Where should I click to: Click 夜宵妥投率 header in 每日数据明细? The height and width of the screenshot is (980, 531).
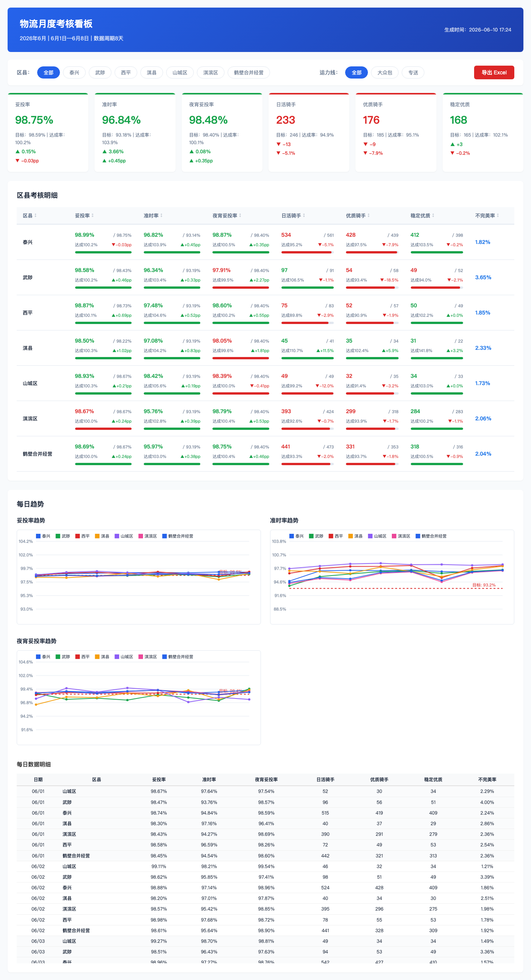point(266,780)
